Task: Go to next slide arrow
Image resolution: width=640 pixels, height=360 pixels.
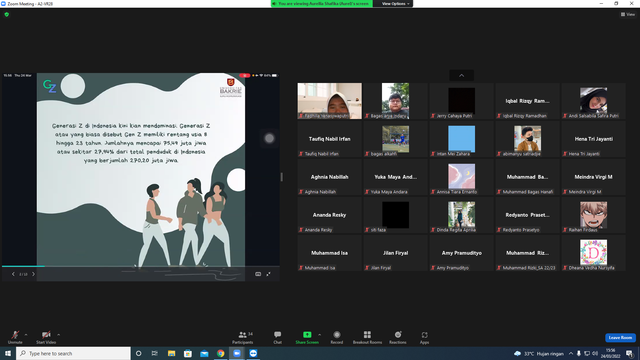Action: 33,274
